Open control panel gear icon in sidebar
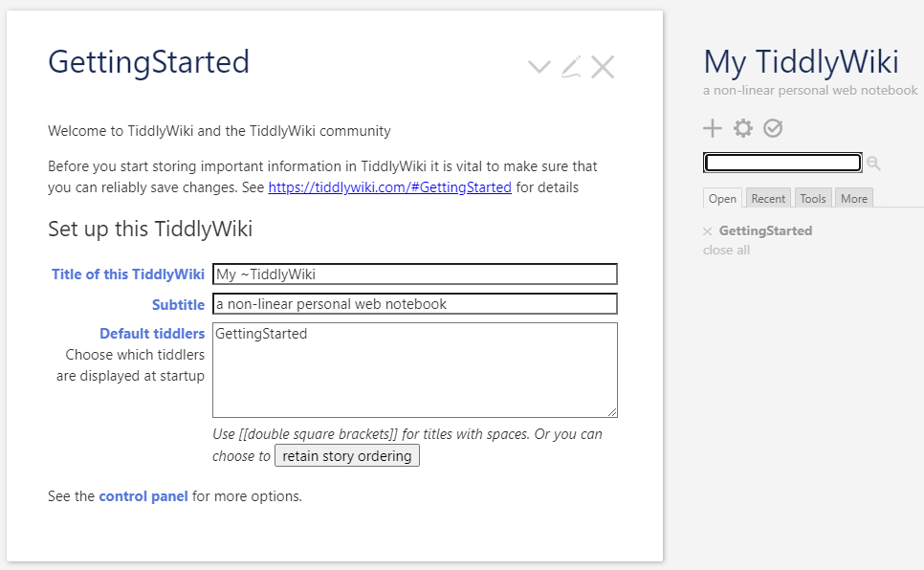The image size is (924, 570). pyautogui.click(x=743, y=128)
